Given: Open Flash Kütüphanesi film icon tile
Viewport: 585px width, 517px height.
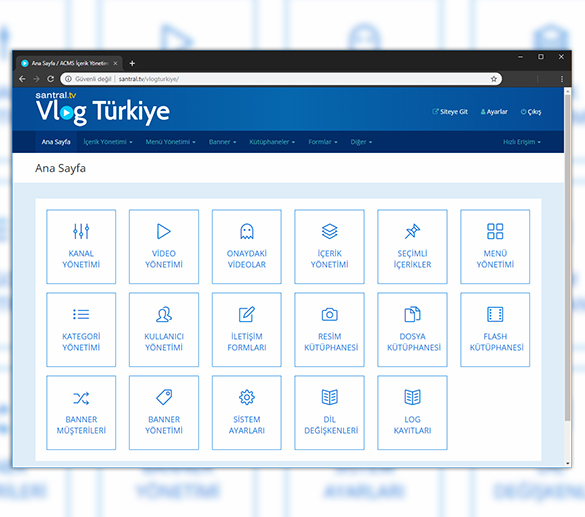Looking at the screenshot, I should tap(495, 330).
